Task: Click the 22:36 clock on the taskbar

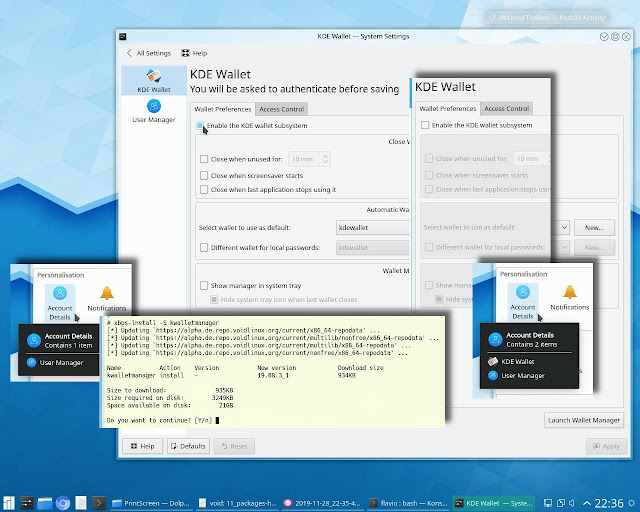Action: point(609,503)
